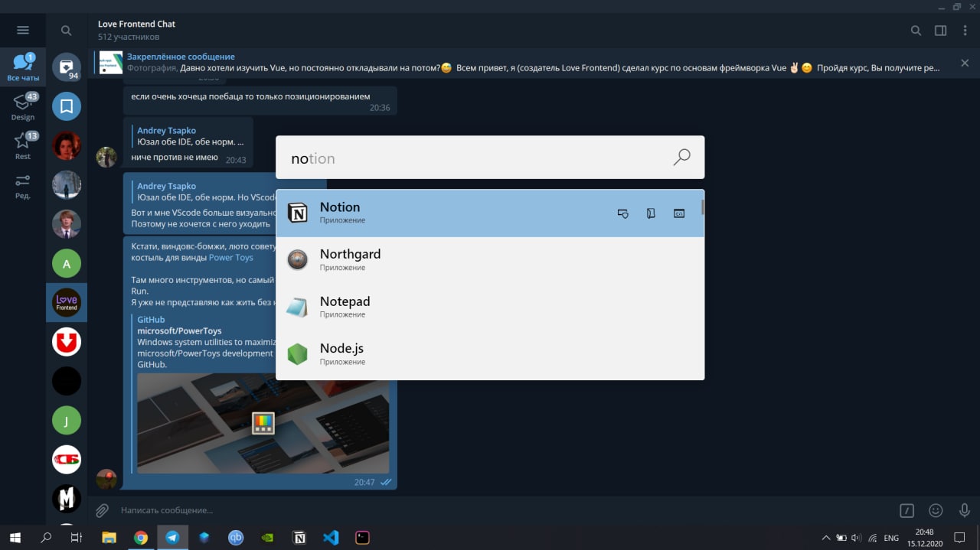
Task: Switch to the Rest chat folder
Action: [23, 145]
